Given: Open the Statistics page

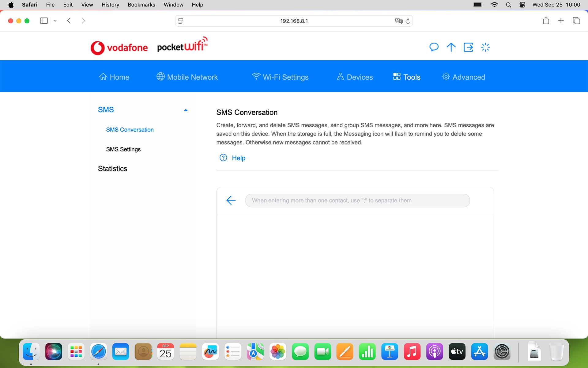Looking at the screenshot, I should tap(112, 168).
